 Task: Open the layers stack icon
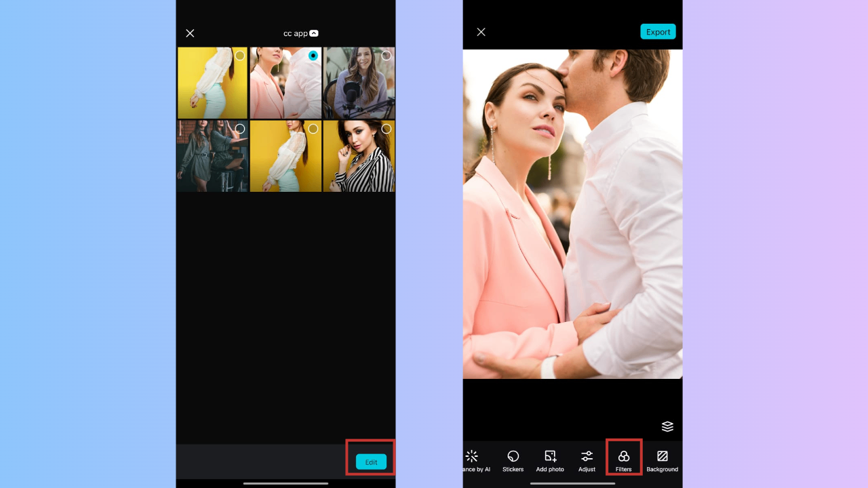click(667, 426)
